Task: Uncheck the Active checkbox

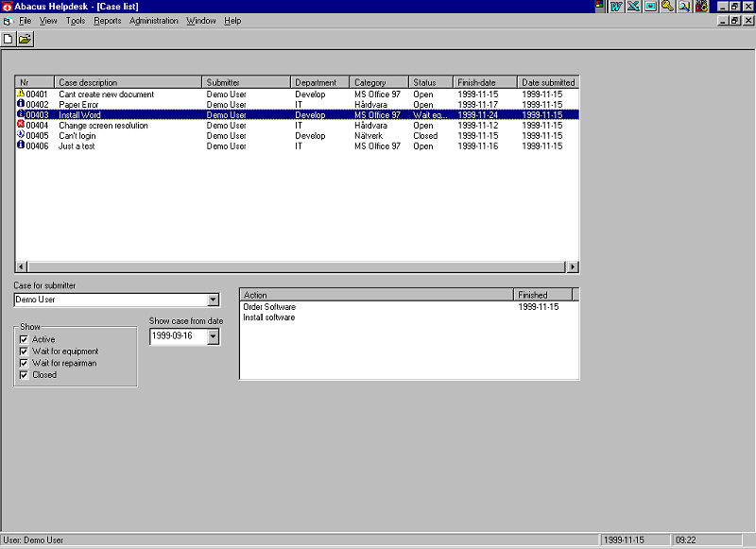Action: [x=24, y=339]
